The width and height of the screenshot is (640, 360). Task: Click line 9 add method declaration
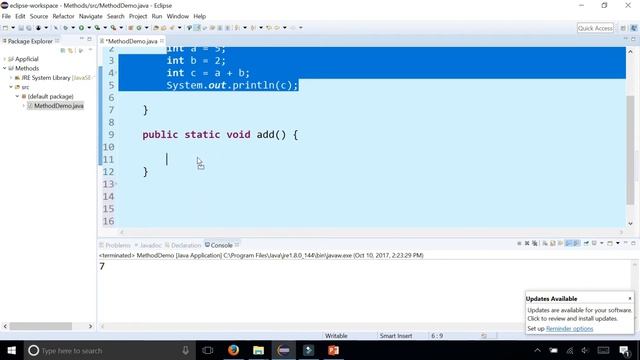tap(220, 135)
